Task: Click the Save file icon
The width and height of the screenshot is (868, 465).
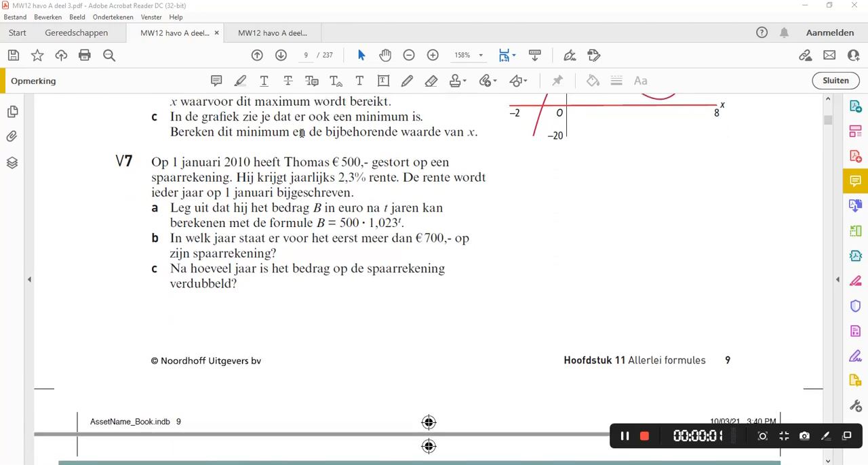Action: pos(14,56)
